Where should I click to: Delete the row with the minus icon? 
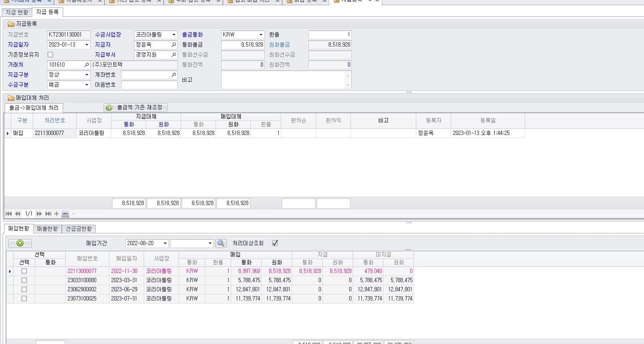(x=65, y=214)
